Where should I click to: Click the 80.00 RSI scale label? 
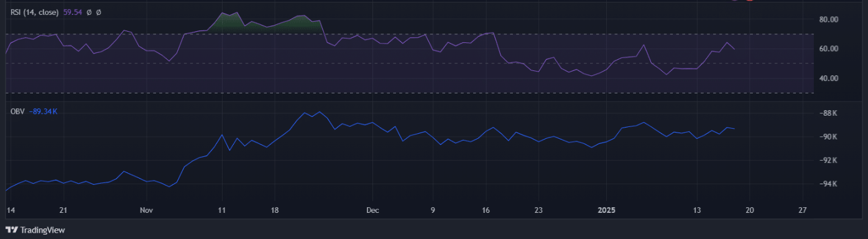[x=829, y=20]
